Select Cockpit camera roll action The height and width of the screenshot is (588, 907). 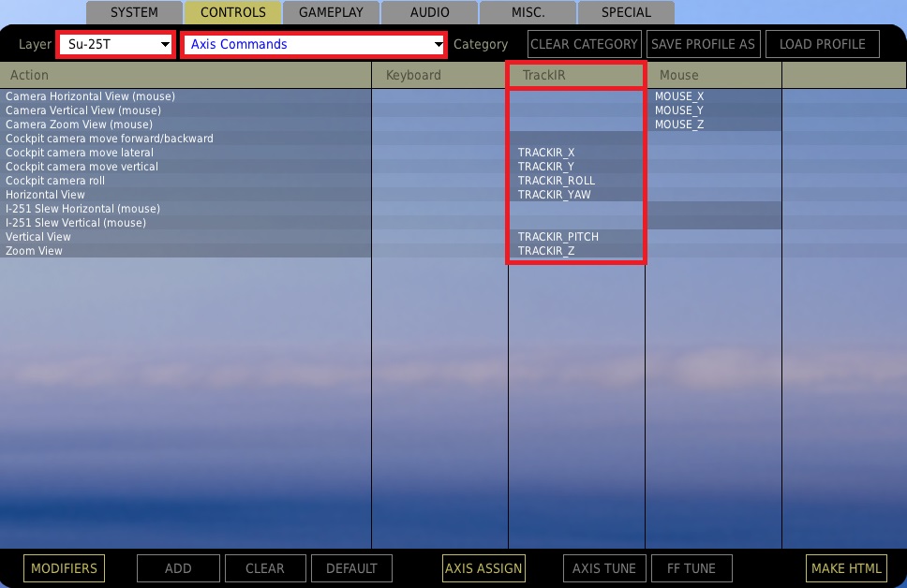[186, 181]
